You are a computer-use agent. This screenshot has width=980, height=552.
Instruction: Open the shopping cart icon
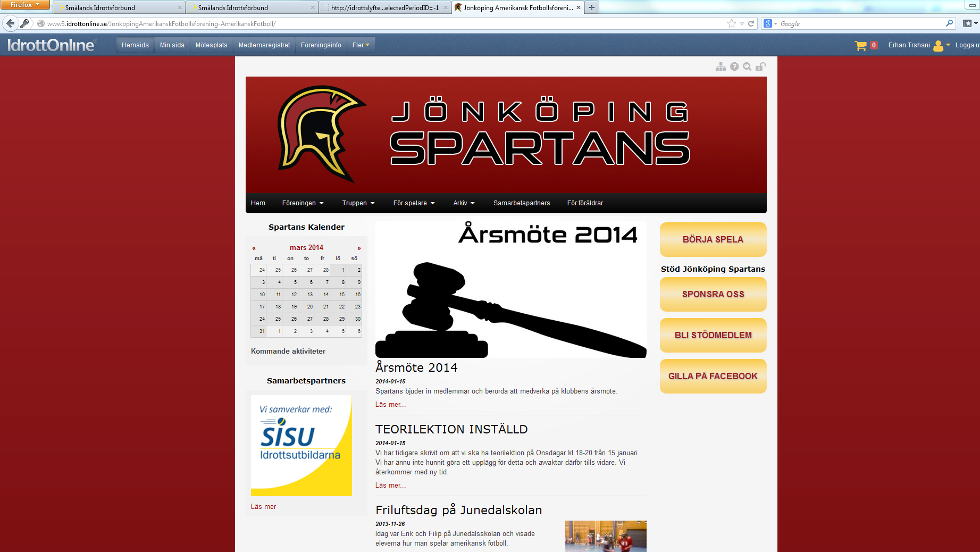[x=860, y=46]
